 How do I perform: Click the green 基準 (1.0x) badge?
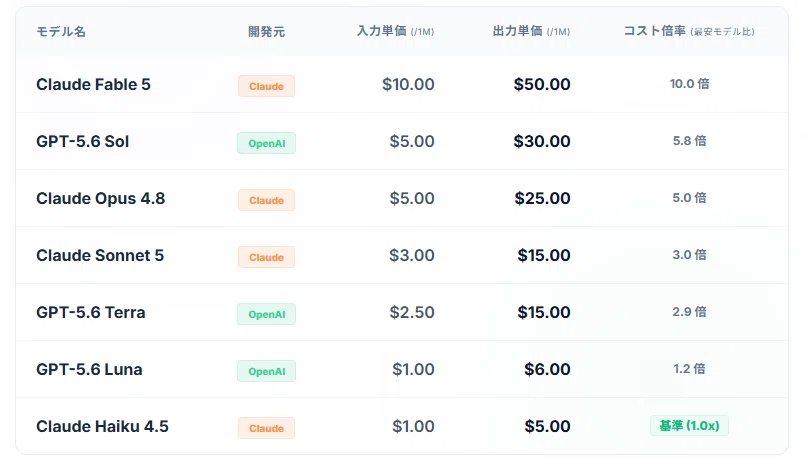click(689, 426)
